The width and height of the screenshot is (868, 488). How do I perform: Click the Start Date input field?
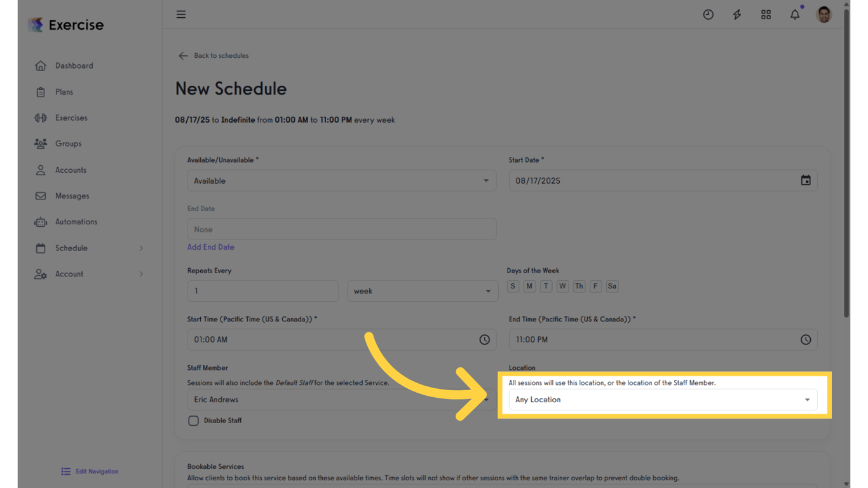[663, 180]
